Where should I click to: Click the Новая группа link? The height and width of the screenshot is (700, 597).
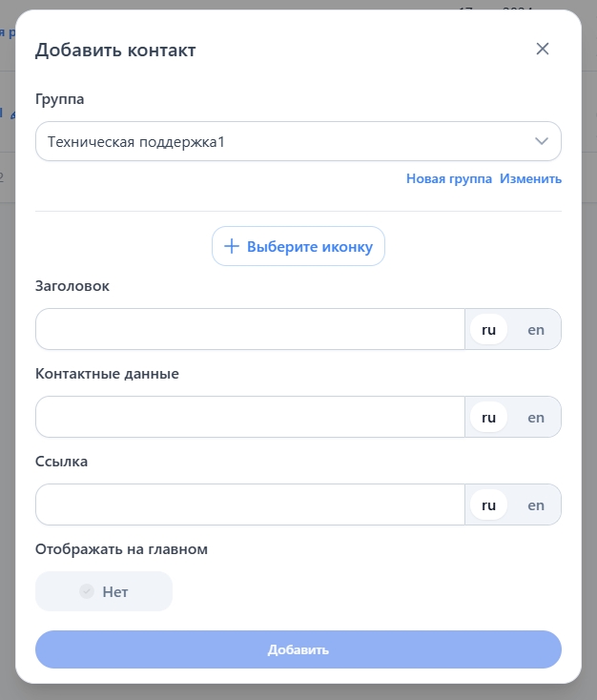(449, 178)
